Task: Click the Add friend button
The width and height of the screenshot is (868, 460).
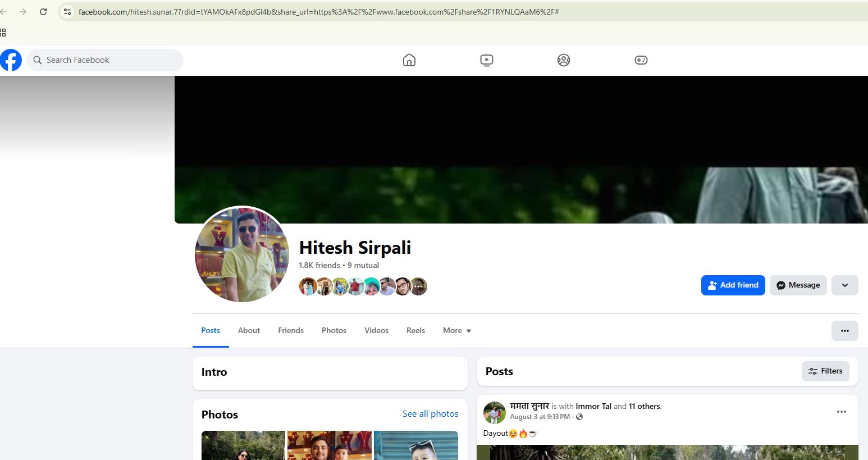Action: 733,285
